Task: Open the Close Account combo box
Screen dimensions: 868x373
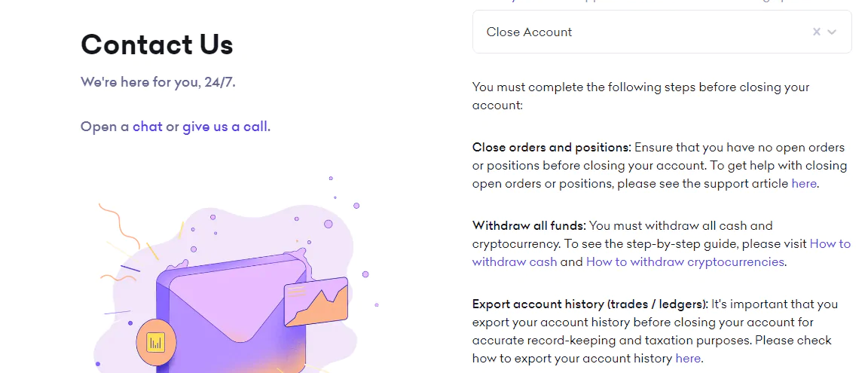Action: pos(662,32)
